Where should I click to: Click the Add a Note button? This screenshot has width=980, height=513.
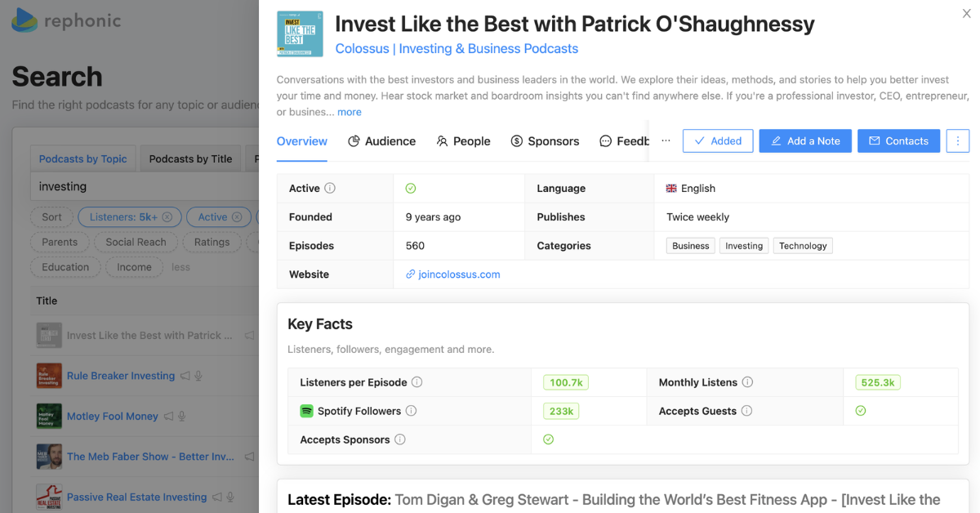tap(805, 141)
